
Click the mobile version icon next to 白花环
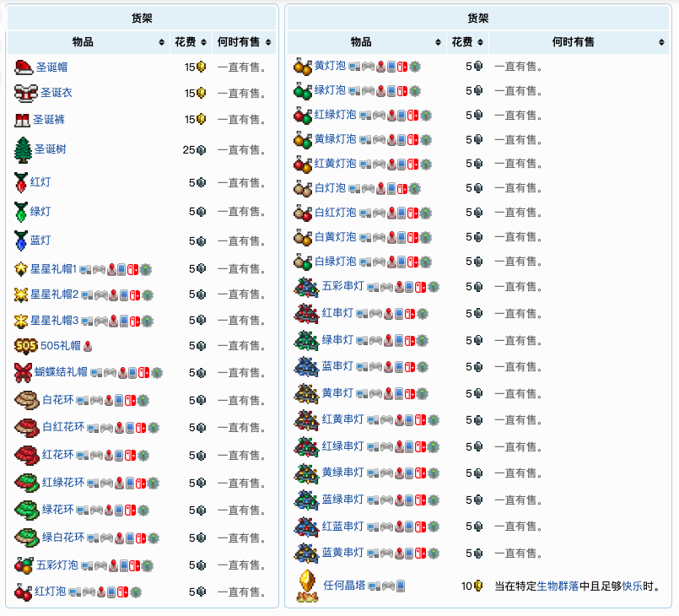pyautogui.click(x=117, y=400)
